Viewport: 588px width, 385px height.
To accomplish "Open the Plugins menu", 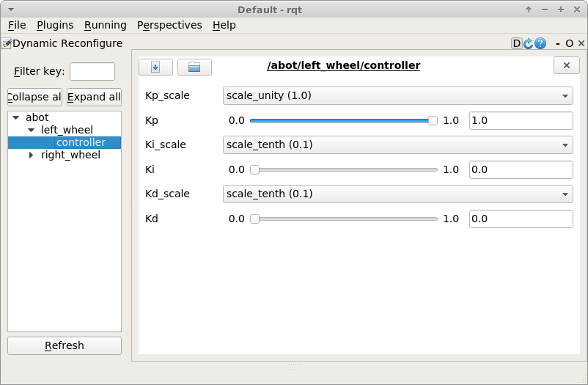I will [x=55, y=25].
